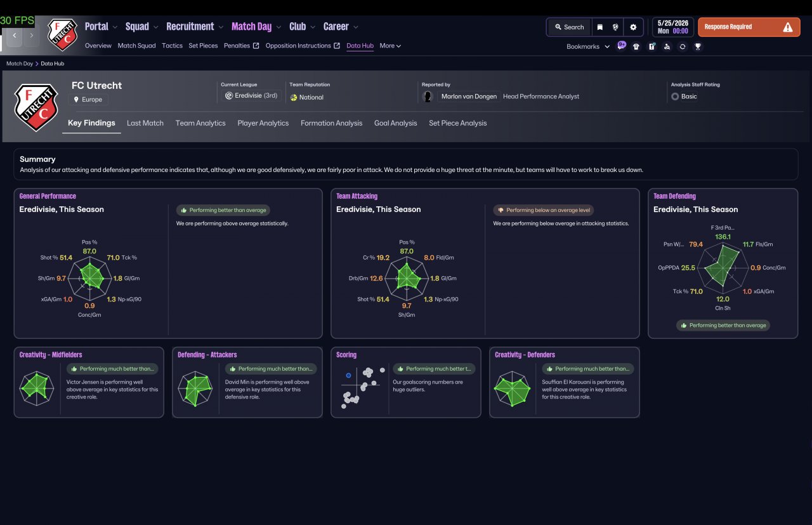Click the Team Defending radar chart
812x525 pixels.
pyautogui.click(x=723, y=268)
